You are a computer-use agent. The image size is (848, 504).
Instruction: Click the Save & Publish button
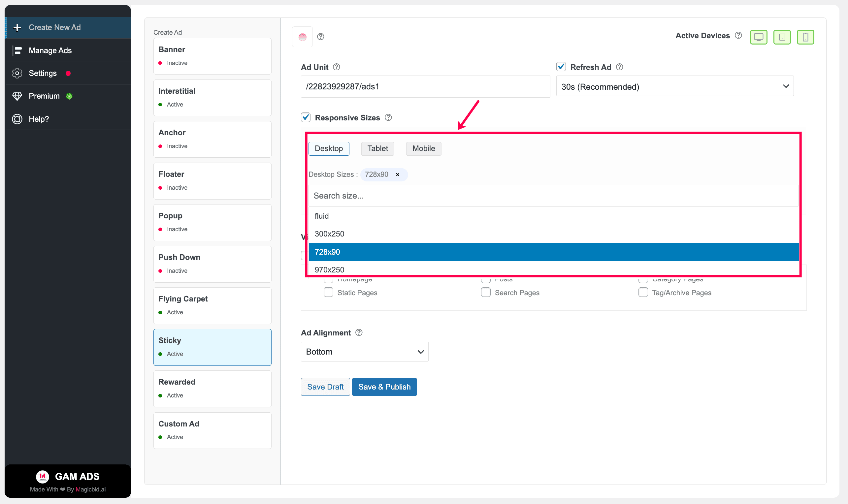tap(384, 387)
